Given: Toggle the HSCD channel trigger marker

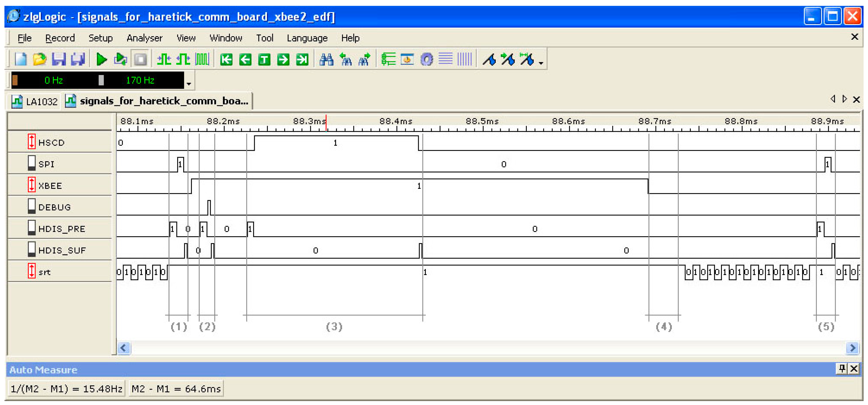Looking at the screenshot, I should coord(31,142).
